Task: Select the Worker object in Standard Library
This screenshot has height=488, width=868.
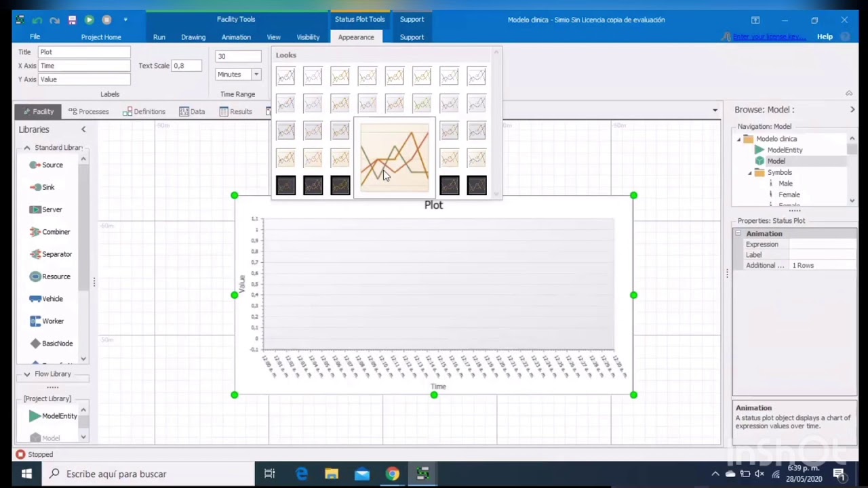Action: (46, 321)
